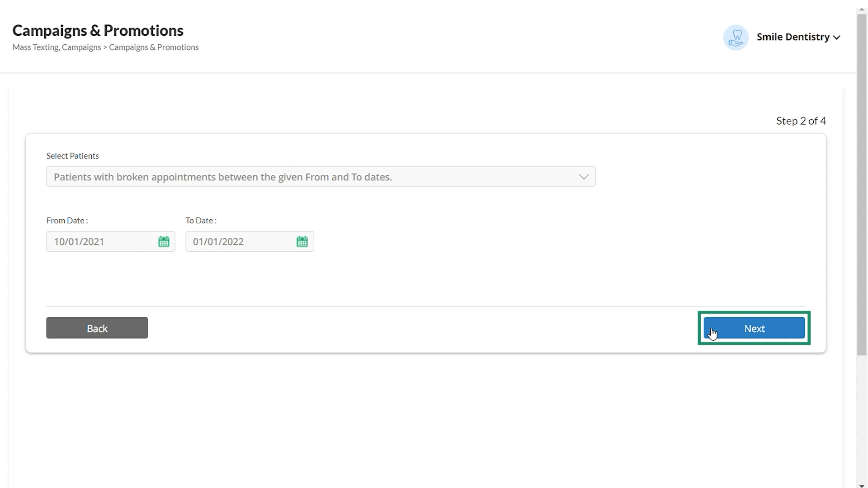Go back using the Back button
Image resolution: width=868 pixels, height=488 pixels.
click(97, 328)
